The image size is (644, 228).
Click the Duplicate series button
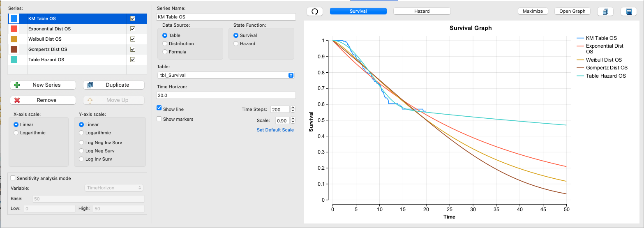114,85
